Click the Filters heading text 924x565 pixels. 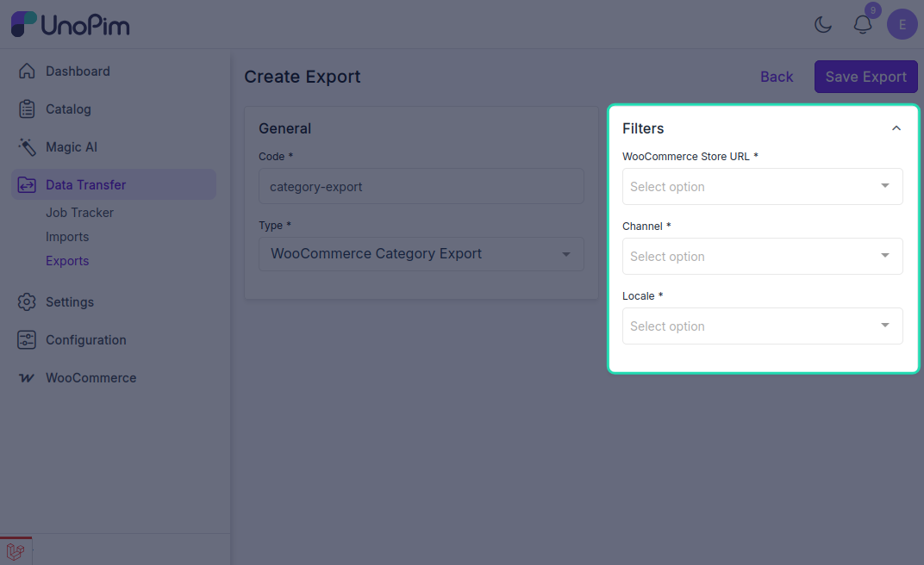643,128
